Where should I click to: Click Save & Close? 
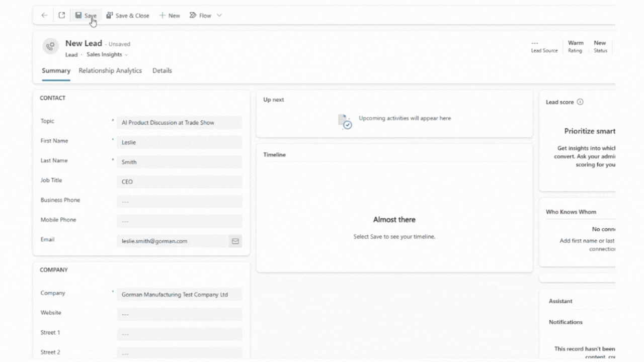127,16
